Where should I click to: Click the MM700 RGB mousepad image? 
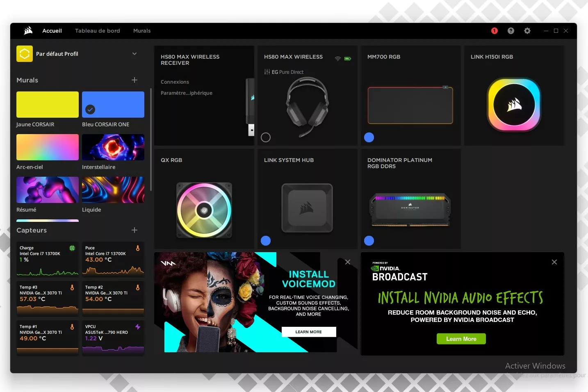(x=410, y=105)
